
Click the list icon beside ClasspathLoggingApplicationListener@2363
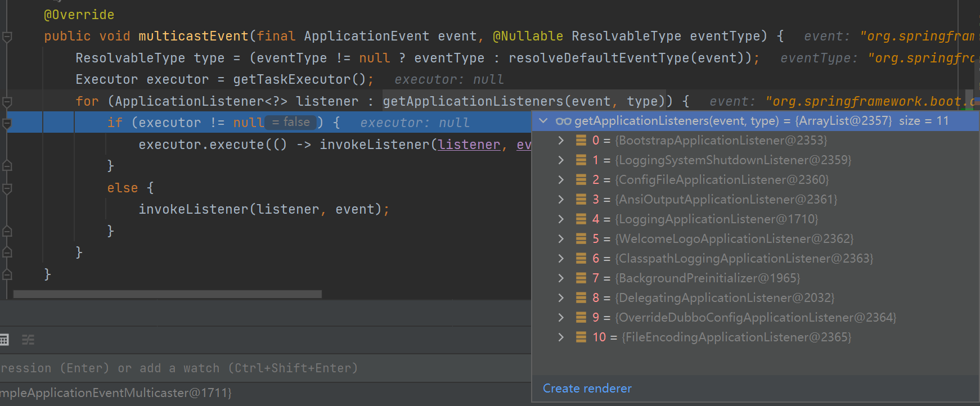[x=581, y=259]
